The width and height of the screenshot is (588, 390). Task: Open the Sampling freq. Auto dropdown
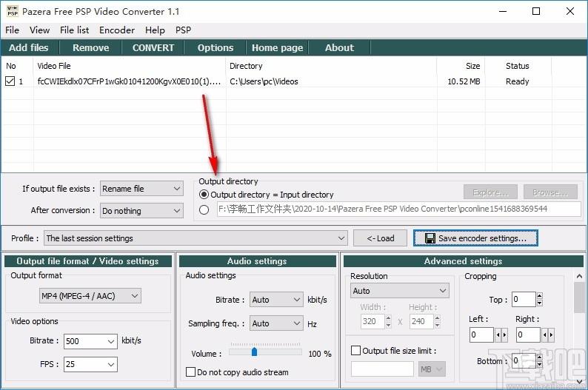click(276, 323)
